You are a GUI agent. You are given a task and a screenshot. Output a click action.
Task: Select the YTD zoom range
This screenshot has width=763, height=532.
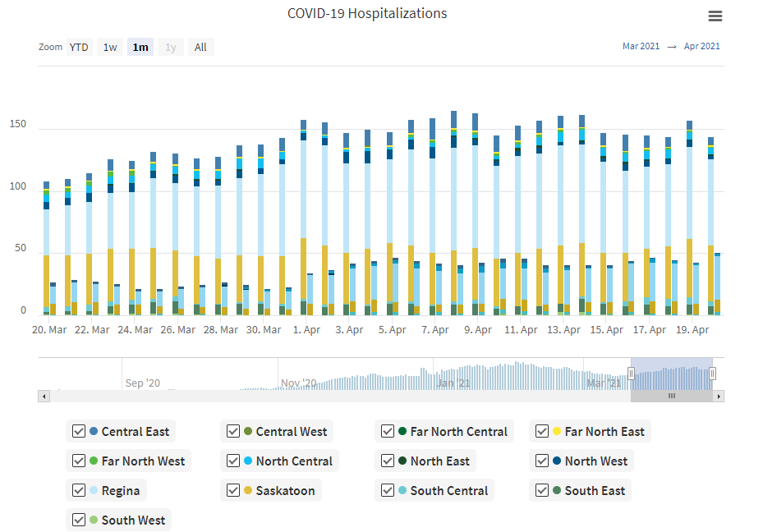[x=79, y=47]
